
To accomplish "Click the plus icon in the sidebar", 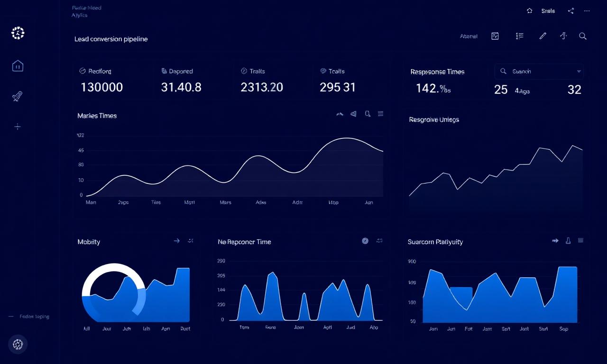I will (x=18, y=127).
